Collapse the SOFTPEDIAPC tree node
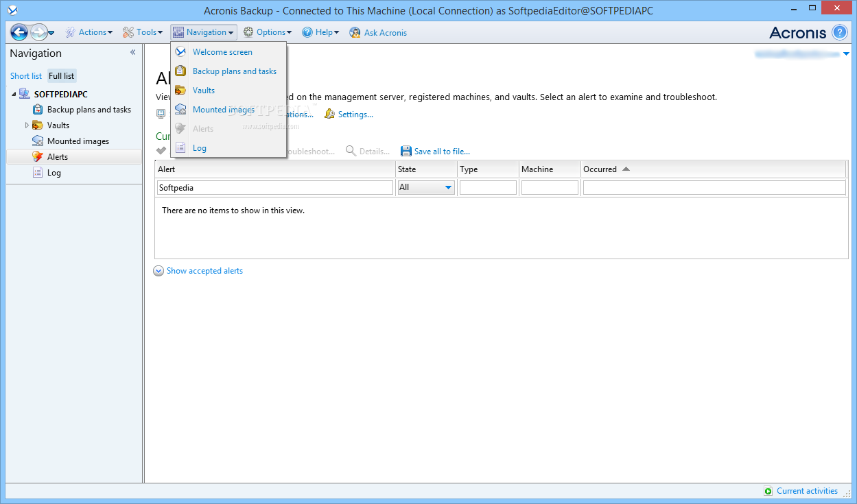 click(x=14, y=95)
